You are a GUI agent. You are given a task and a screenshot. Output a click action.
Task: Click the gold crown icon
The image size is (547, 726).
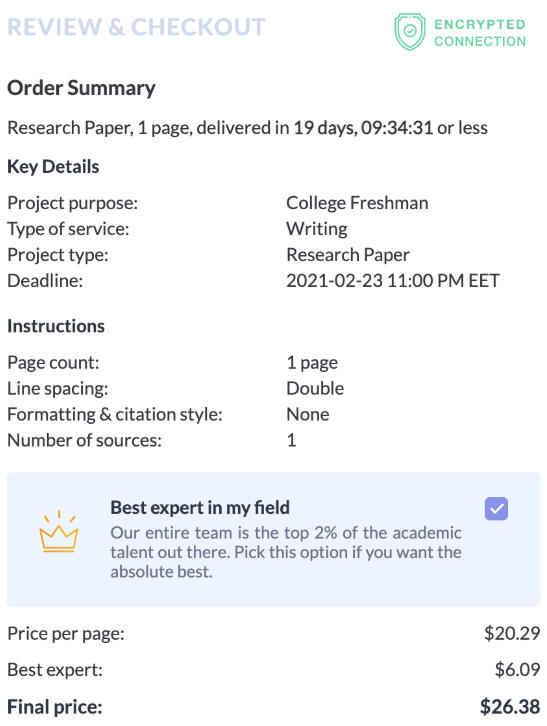coord(59,531)
